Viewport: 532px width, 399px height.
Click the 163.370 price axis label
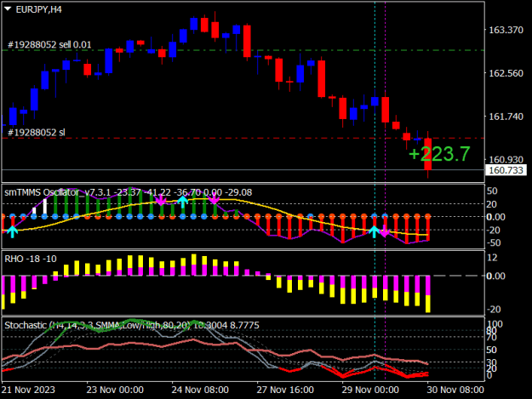pyautogui.click(x=506, y=30)
